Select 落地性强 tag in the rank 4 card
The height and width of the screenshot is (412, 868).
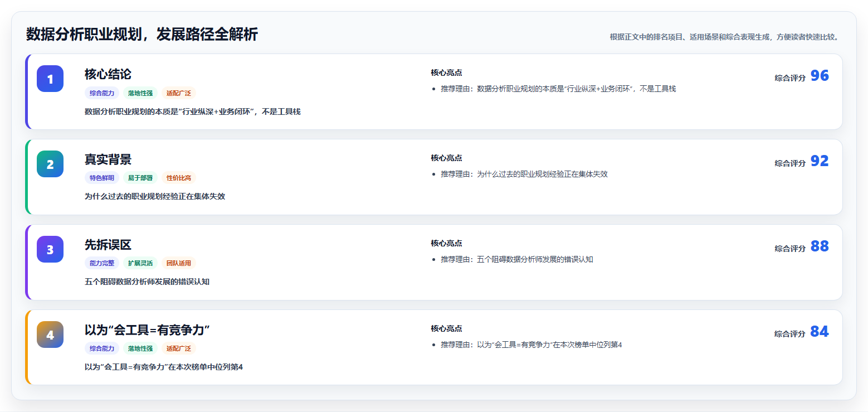click(140, 348)
